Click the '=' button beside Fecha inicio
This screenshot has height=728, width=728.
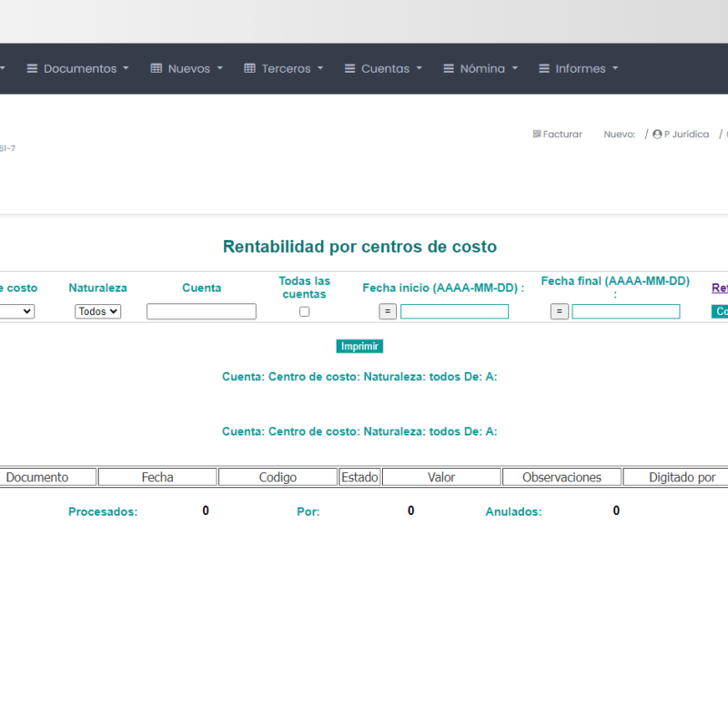388,311
